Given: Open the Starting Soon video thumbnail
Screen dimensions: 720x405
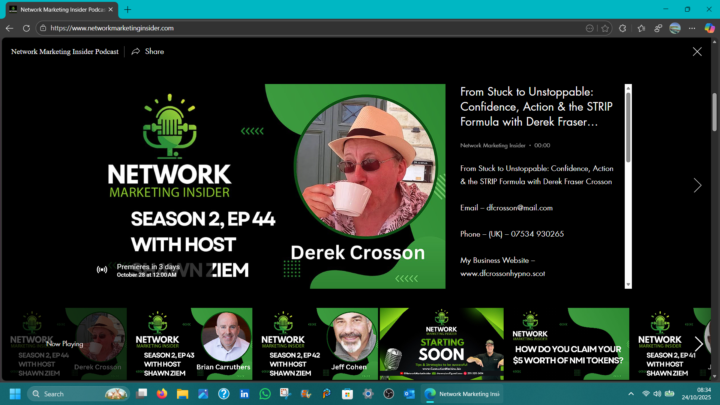Looking at the screenshot, I should coord(441,343).
